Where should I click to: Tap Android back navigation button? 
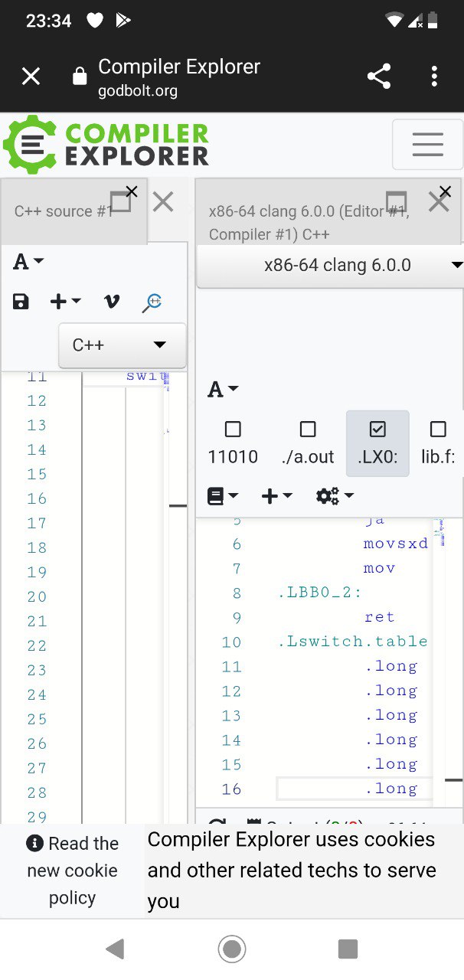coord(115,949)
